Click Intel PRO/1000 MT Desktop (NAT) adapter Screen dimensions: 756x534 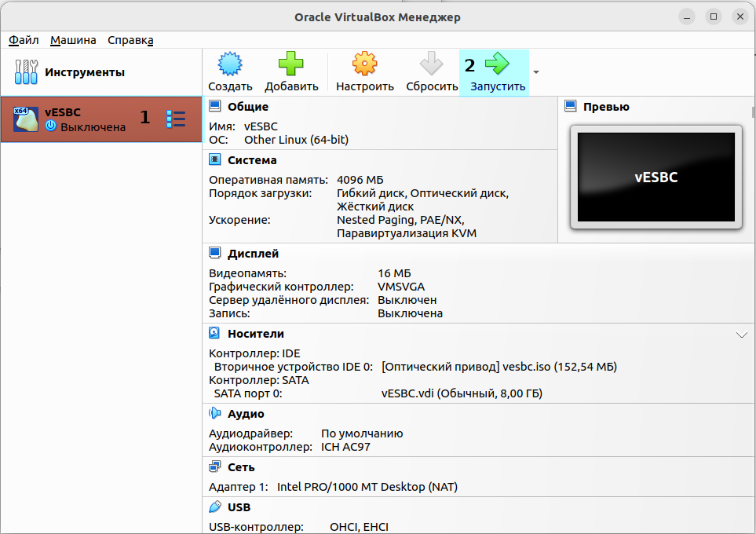pyautogui.click(x=367, y=487)
